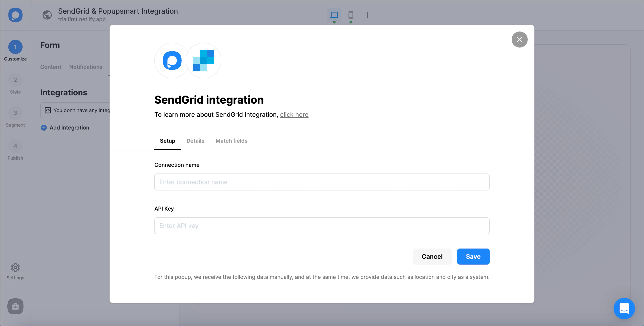The height and width of the screenshot is (326, 644).
Task: Close the SendGrid integration dialog
Action: pos(519,40)
